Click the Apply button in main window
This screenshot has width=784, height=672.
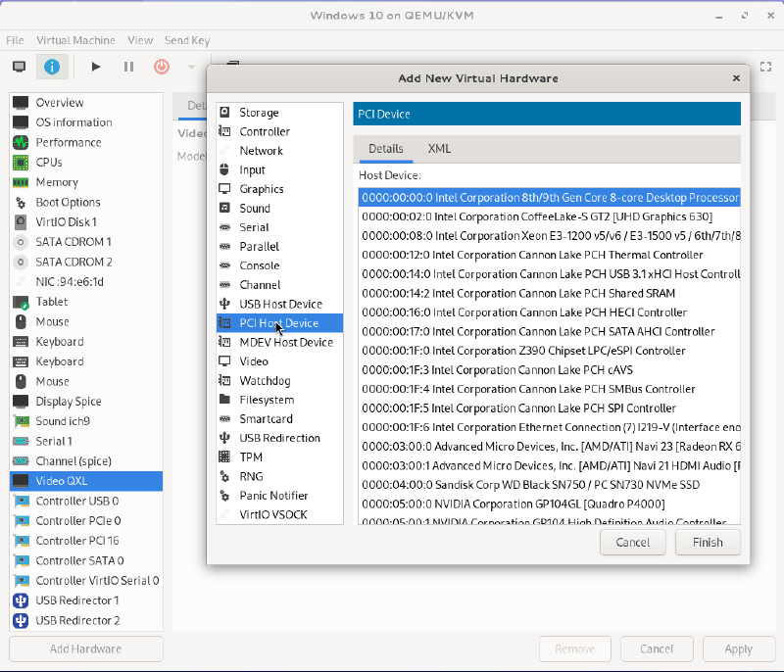739,648
